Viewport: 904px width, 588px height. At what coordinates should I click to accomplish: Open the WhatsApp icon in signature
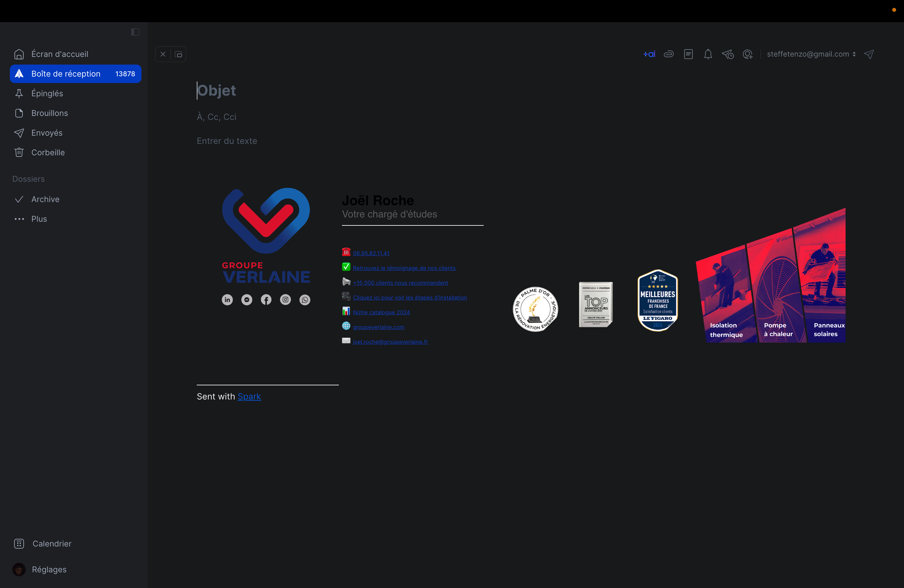pyautogui.click(x=305, y=300)
